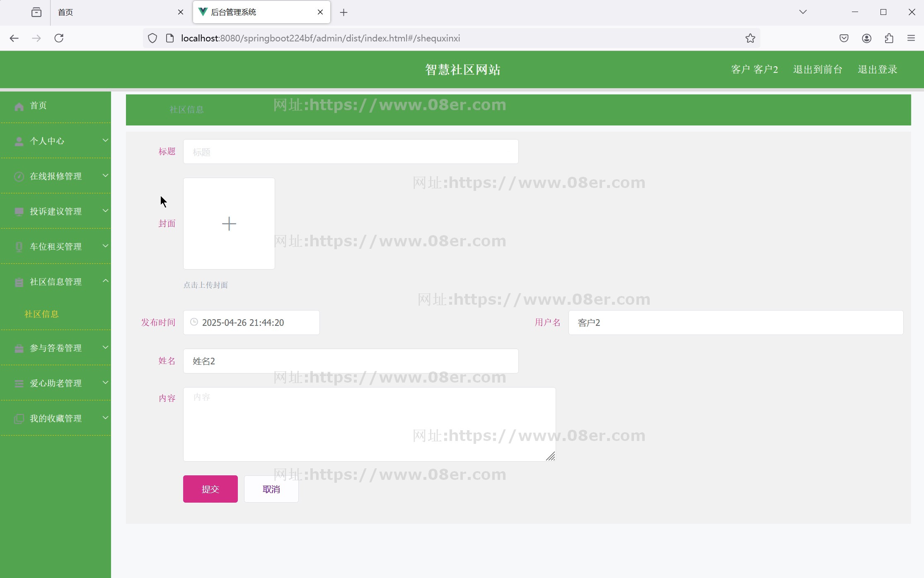Click the 智慧社区网站 site title

click(x=463, y=70)
